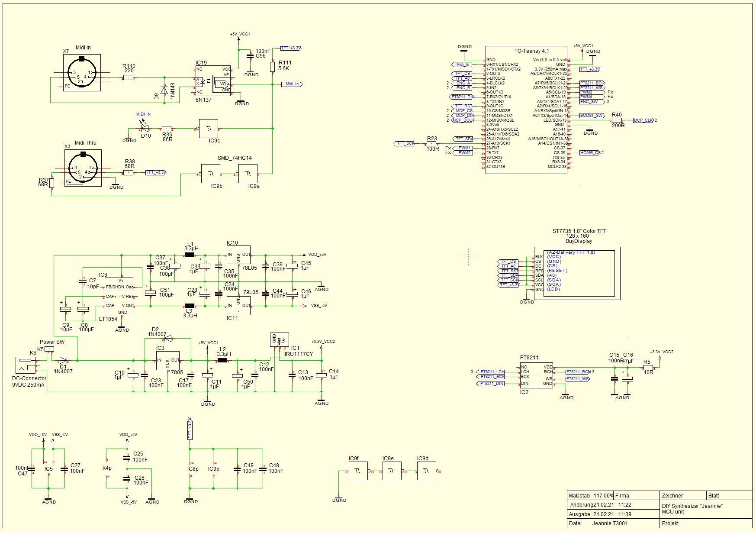This screenshot has width=756, height=533.
Task: Select the PT8211 DAC chip IC2
Action: point(536,375)
